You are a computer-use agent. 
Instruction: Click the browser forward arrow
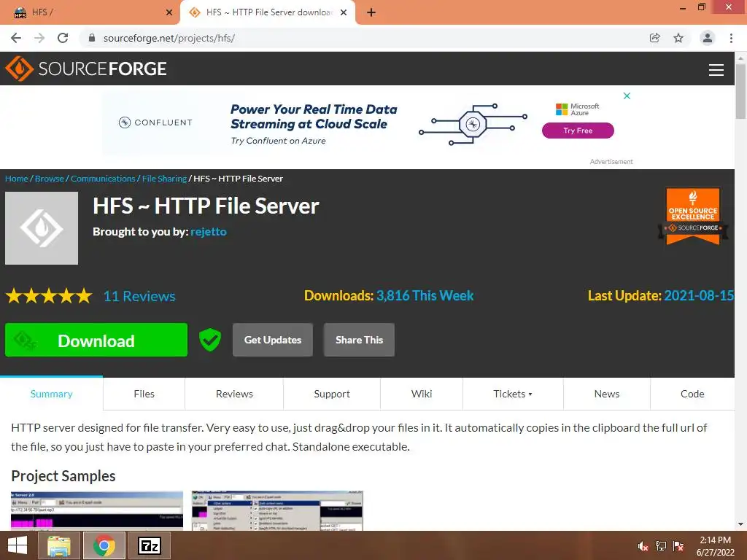(39, 38)
